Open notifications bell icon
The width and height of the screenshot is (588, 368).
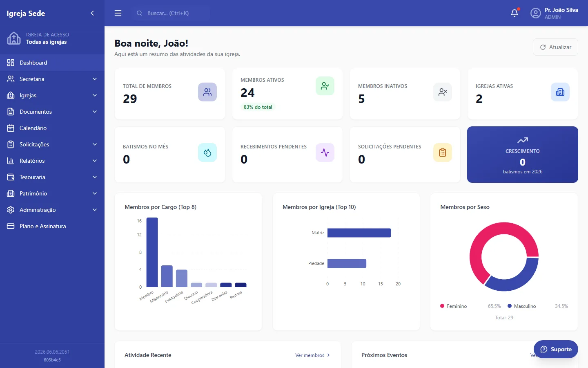(x=514, y=13)
